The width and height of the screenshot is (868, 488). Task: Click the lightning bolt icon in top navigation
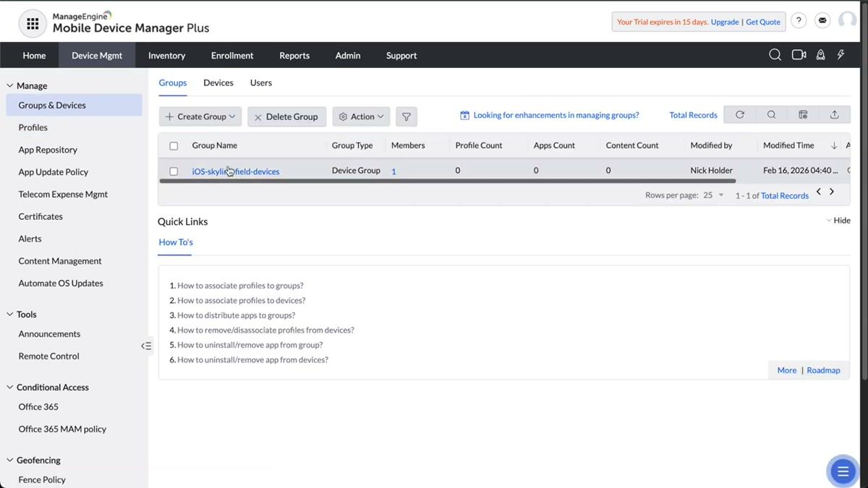[841, 55]
